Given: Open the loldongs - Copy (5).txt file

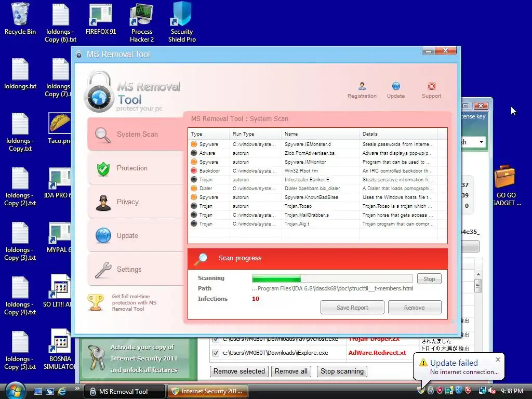Looking at the screenshot, I should coord(20,351).
